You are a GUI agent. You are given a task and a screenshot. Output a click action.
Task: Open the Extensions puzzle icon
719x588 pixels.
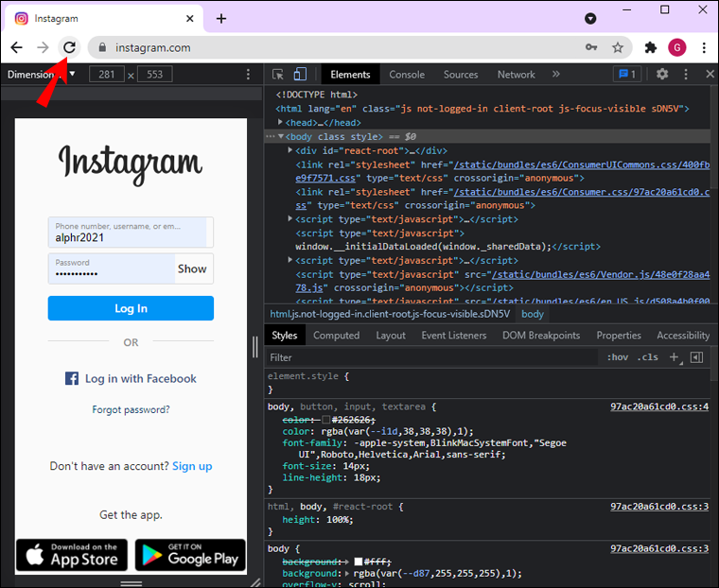pyautogui.click(x=650, y=47)
